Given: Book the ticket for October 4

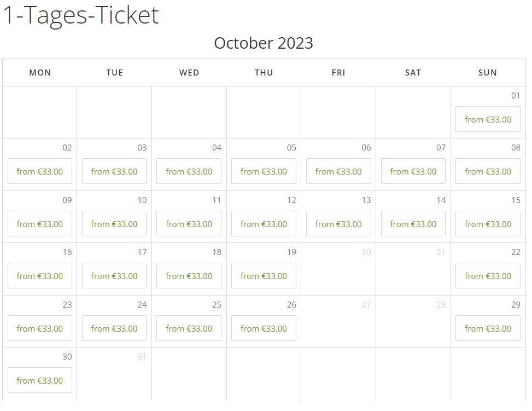Looking at the screenshot, I should tap(189, 171).
